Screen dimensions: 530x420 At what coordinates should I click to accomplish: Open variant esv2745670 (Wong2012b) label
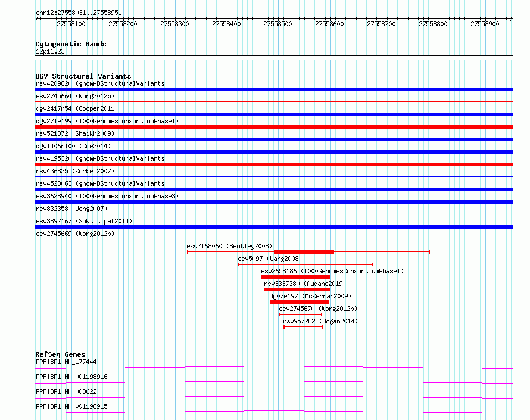coord(318,309)
